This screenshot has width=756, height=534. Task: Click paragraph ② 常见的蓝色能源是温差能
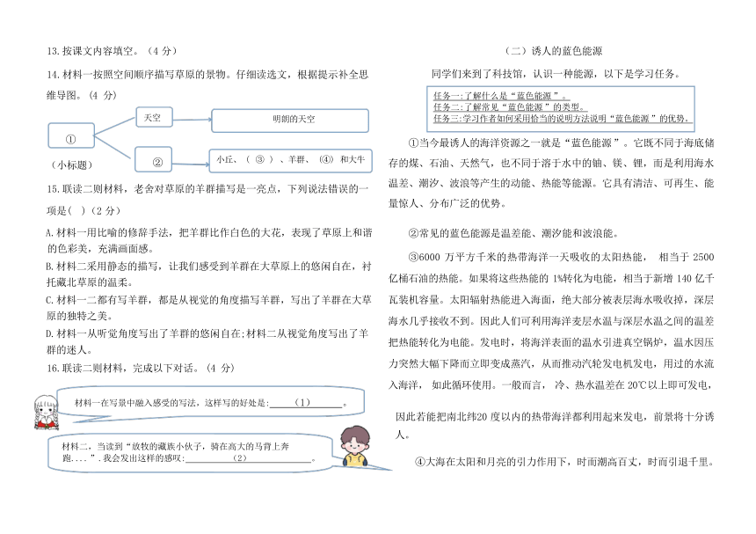[x=513, y=233]
